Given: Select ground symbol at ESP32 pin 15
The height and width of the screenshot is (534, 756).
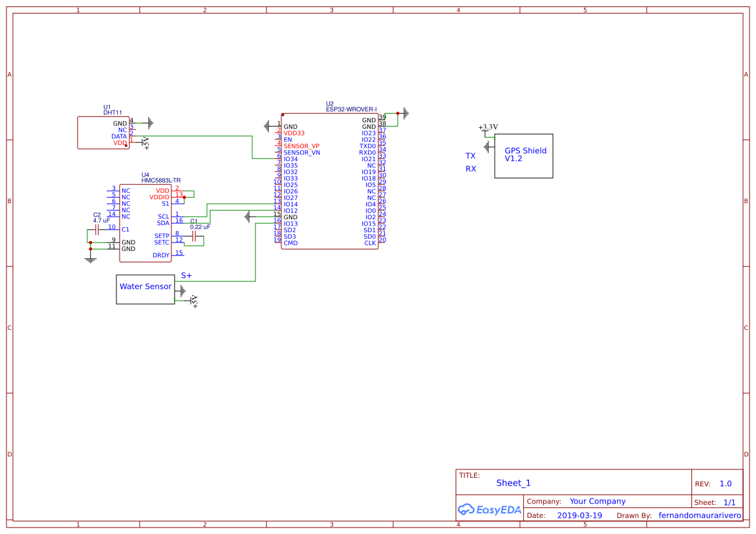Looking at the screenshot, I should [248, 217].
